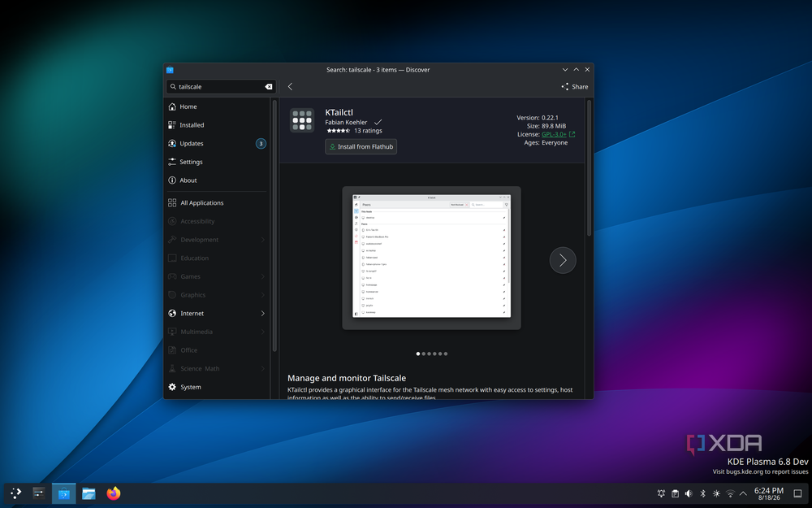This screenshot has height=508, width=812.
Task: Go back with the header arrow
Action: (290, 87)
